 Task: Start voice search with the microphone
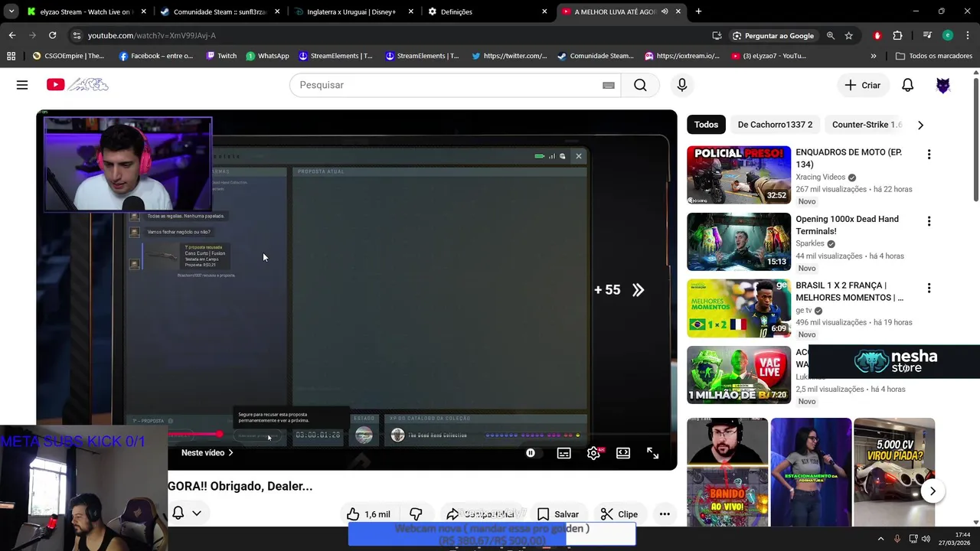682,85
